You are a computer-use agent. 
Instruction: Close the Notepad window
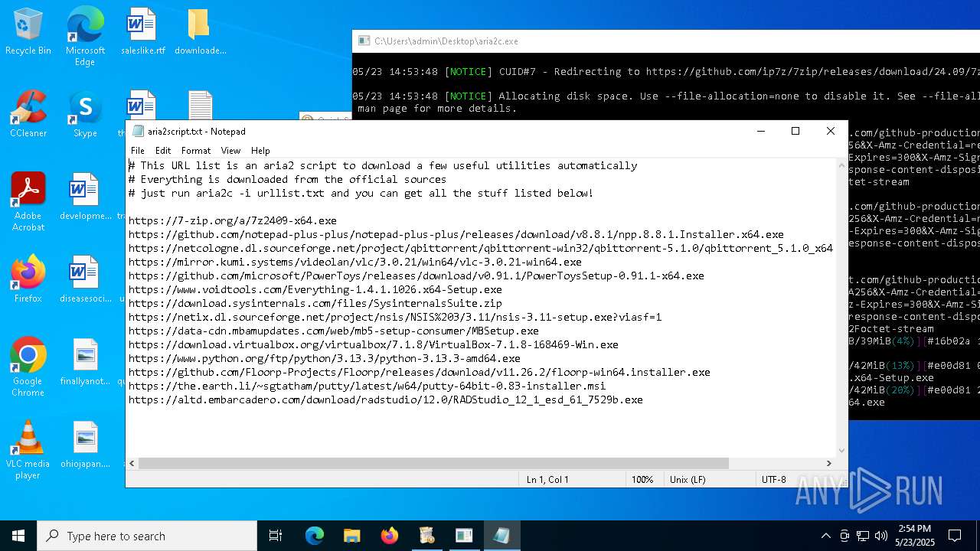pos(831,131)
